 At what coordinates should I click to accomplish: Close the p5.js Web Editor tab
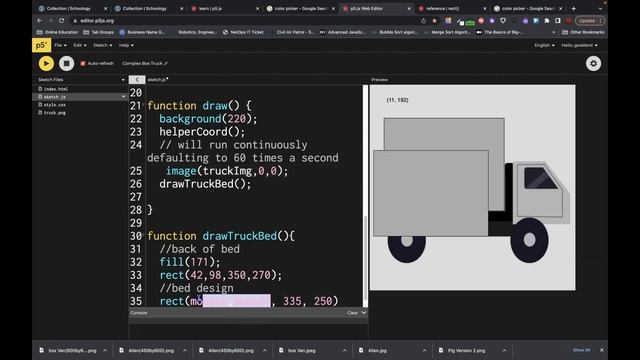(409, 8)
